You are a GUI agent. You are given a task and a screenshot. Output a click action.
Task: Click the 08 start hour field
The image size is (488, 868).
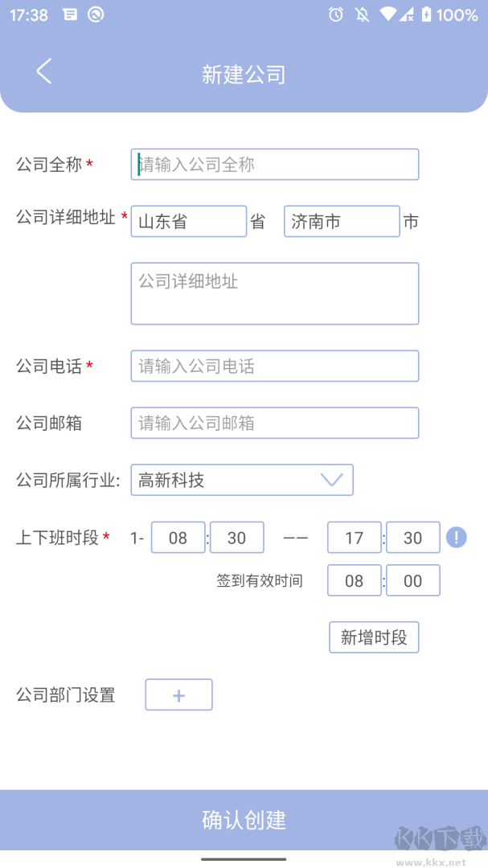(x=178, y=538)
